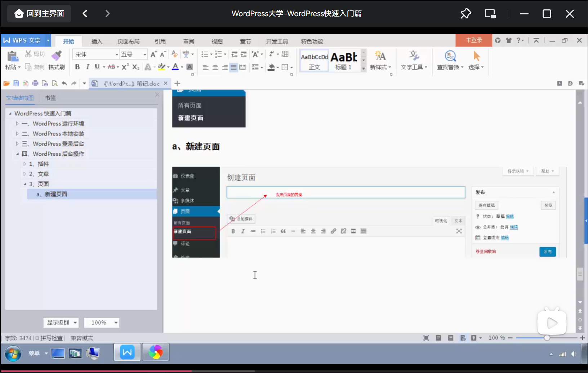Screen dimensions: 588x373
Task: Switch to the 开发工具 ribbon tab
Action: 277,41
